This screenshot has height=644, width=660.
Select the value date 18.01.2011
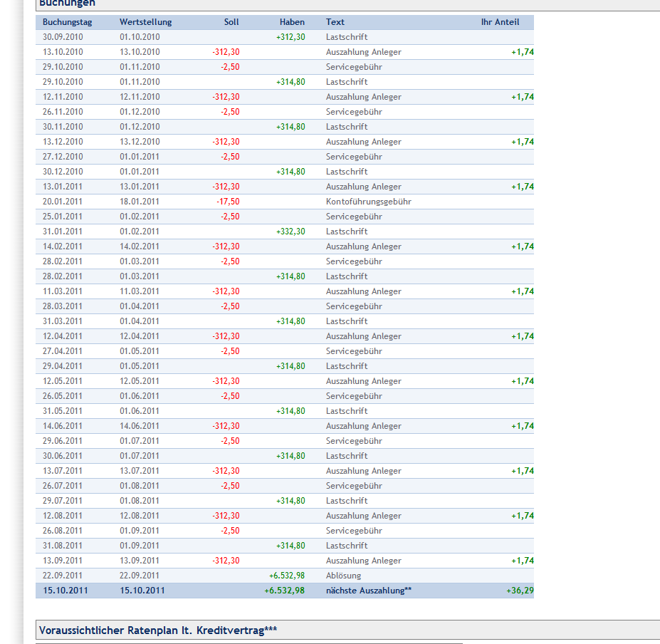pyautogui.click(x=140, y=202)
